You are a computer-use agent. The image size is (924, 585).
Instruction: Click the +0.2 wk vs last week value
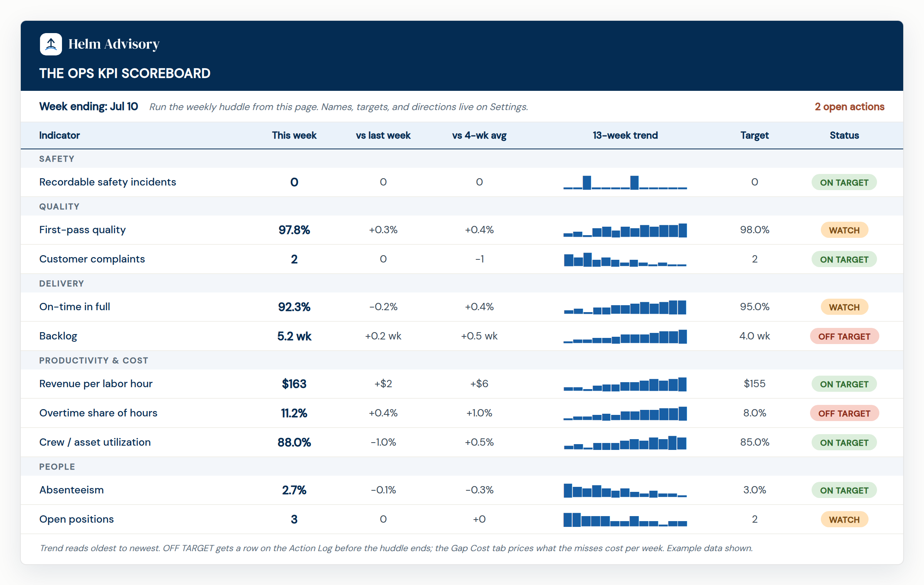pyautogui.click(x=383, y=336)
